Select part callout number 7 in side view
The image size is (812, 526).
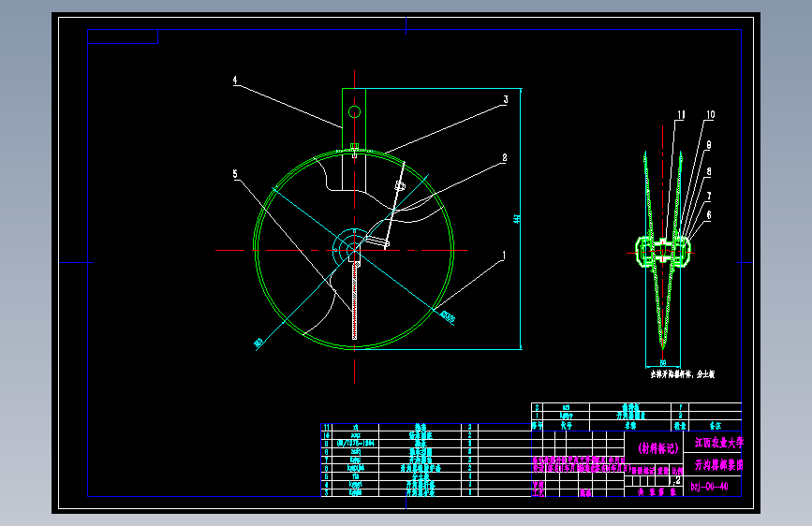coord(709,196)
